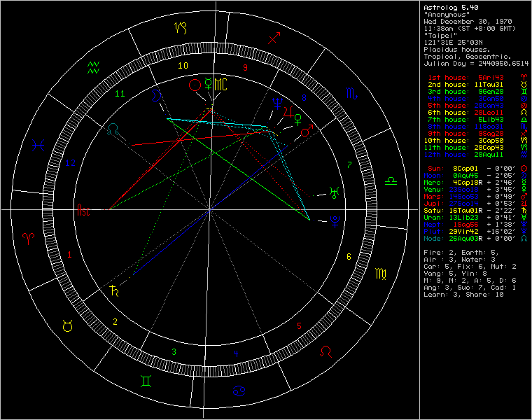Screen dimensions: 532x420
Task: Select the red Asc marker on the horizon
Action: tap(83, 210)
